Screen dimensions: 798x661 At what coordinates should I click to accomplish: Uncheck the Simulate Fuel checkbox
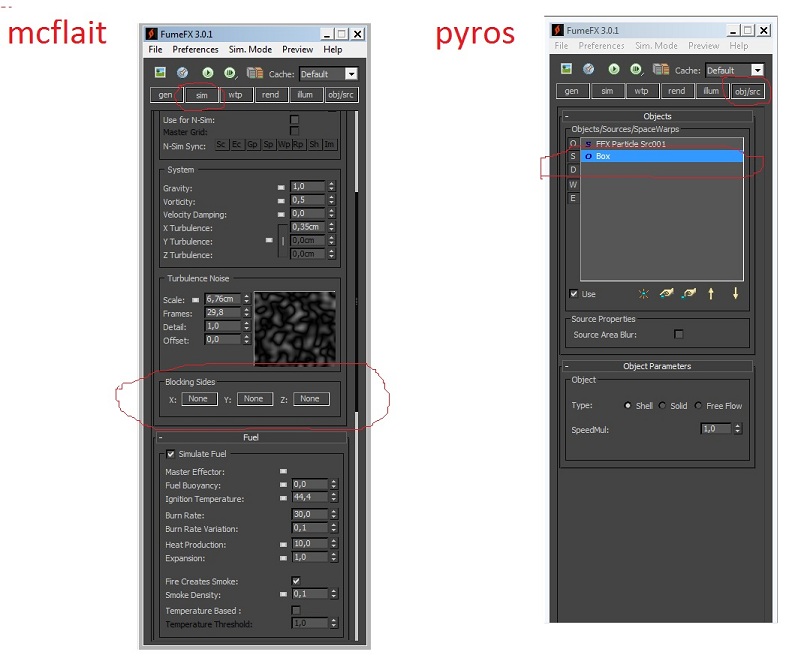pyautogui.click(x=170, y=454)
